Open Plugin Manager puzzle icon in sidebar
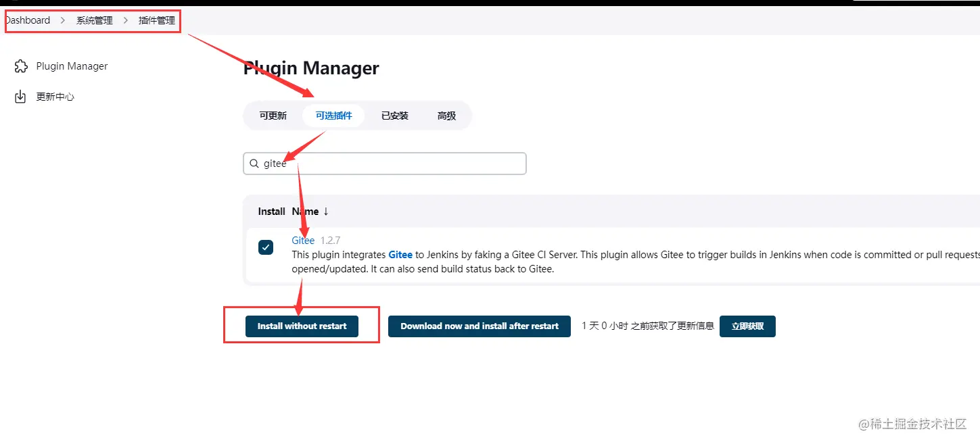 tap(21, 66)
